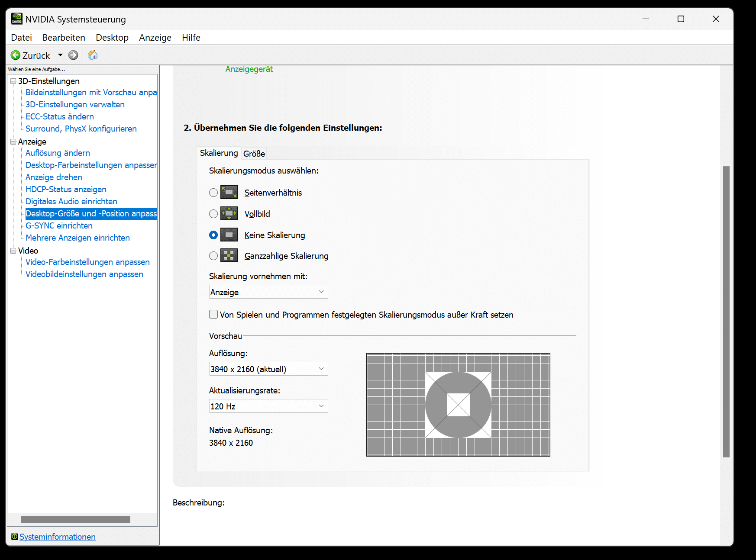Image resolution: width=756 pixels, height=560 pixels.
Task: Click the vertical scrollbar of settings pane
Action: (726, 312)
